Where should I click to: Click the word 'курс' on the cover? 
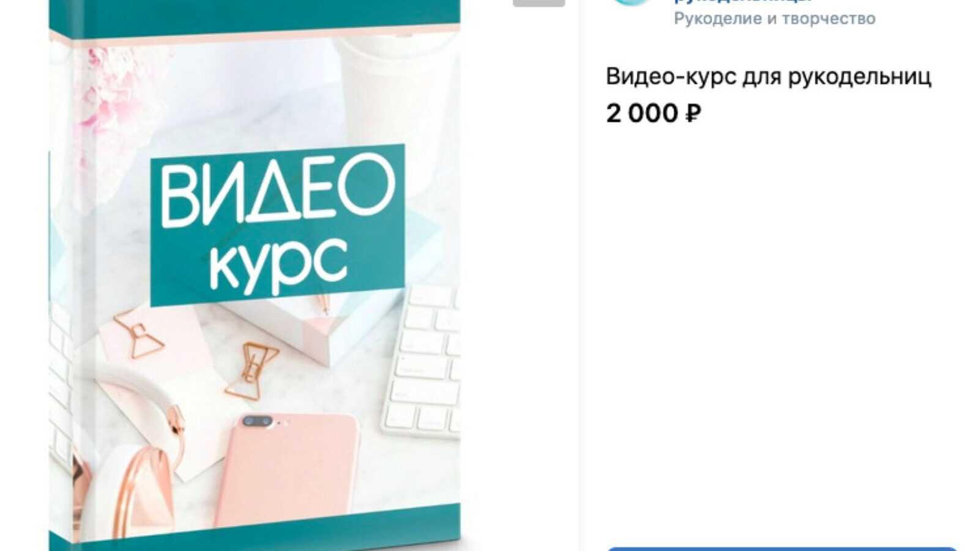click(279, 264)
